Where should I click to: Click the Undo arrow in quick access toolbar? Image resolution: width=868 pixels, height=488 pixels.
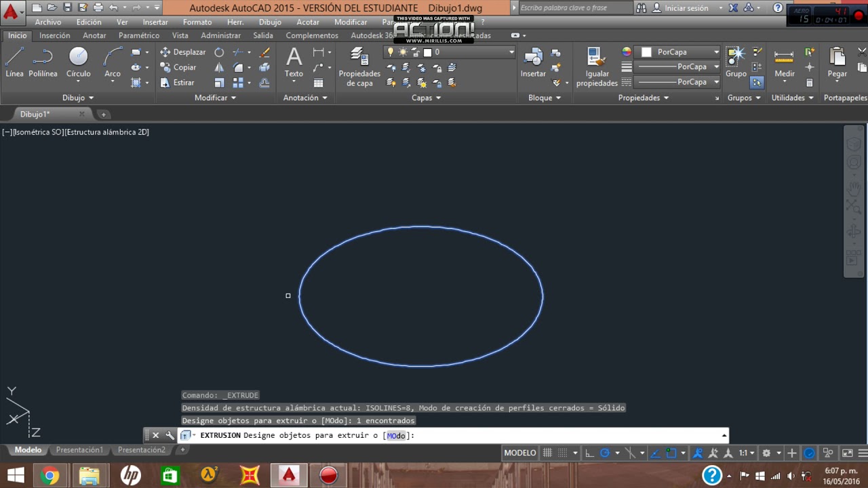[113, 7]
